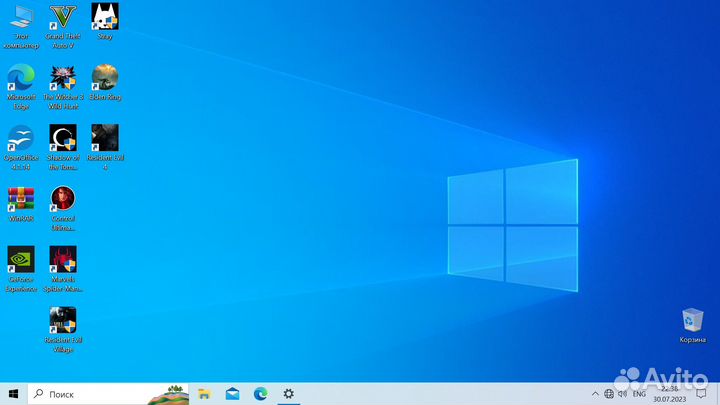The image size is (720, 405).
Task: Select The Witcher 3 Wild Hunt shortcut
Action: pyautogui.click(x=63, y=86)
